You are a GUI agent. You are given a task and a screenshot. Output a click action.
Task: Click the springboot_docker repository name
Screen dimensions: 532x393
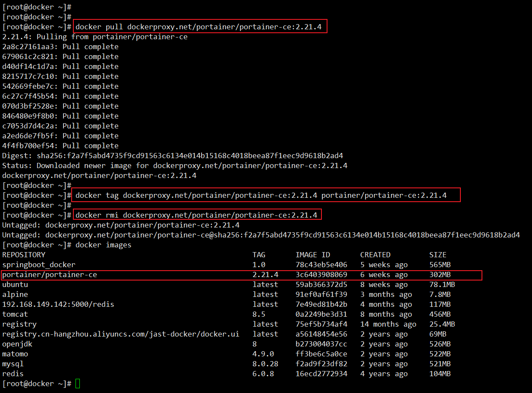(39, 265)
